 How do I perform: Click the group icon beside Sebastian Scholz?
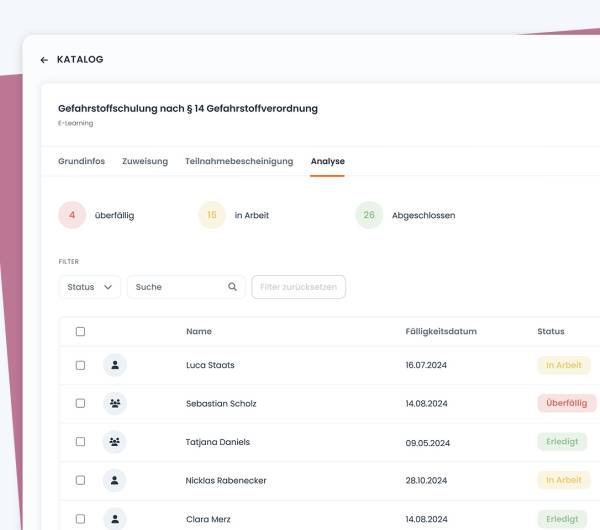coord(115,403)
